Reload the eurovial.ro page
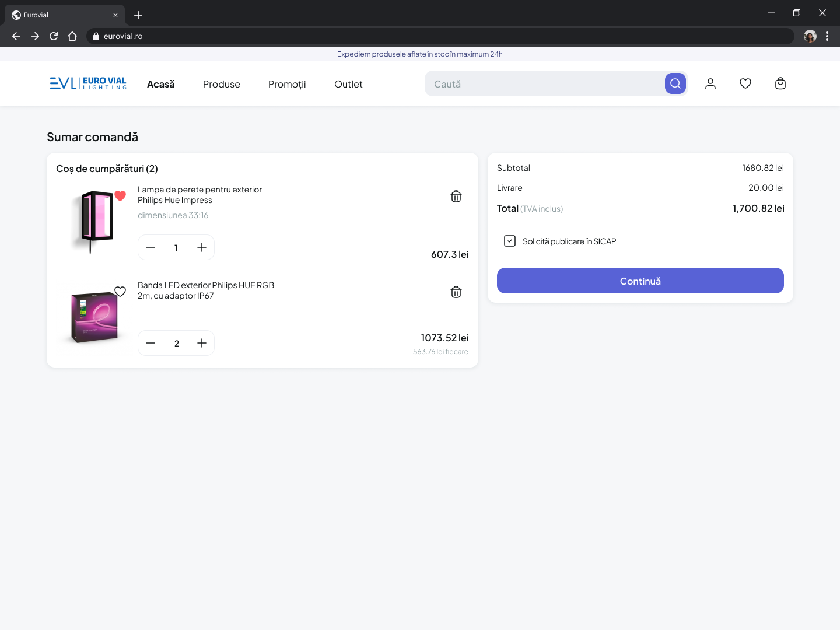This screenshot has width=840, height=630. tap(54, 36)
